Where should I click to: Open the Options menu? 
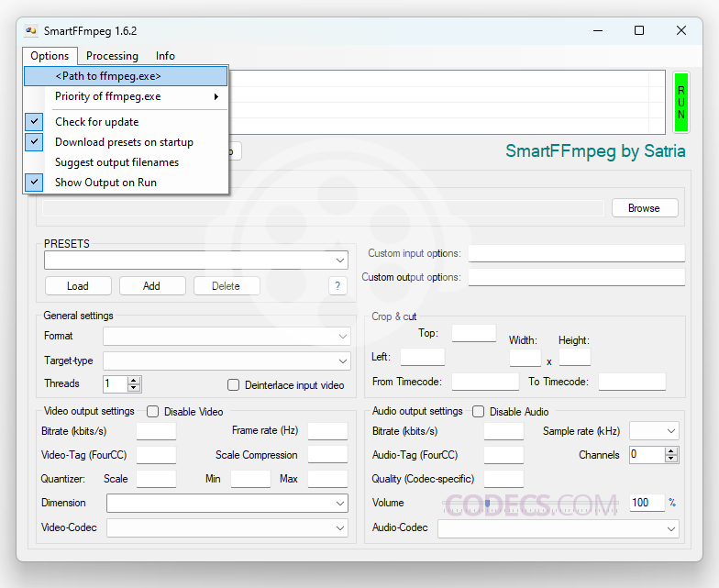pyautogui.click(x=50, y=56)
